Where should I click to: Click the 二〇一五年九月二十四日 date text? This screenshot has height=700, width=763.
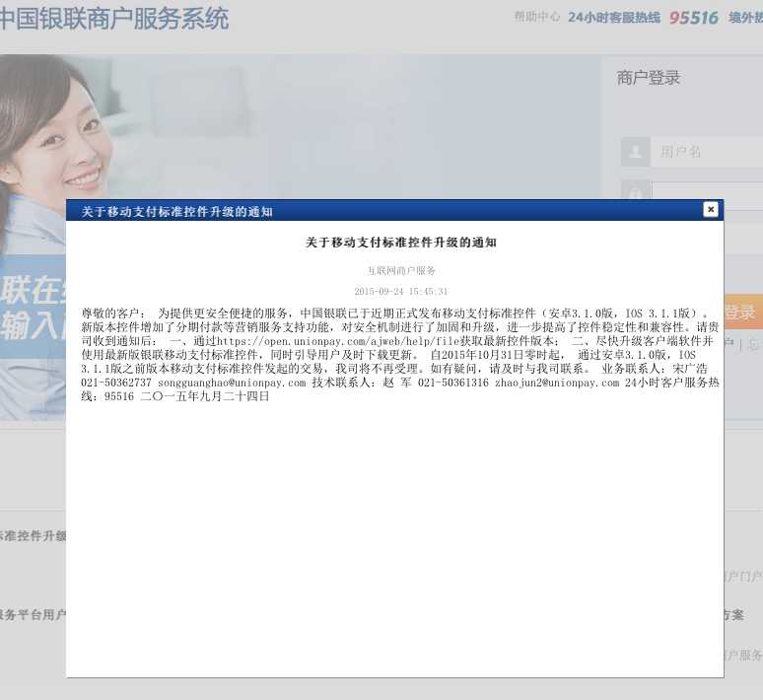205,396
